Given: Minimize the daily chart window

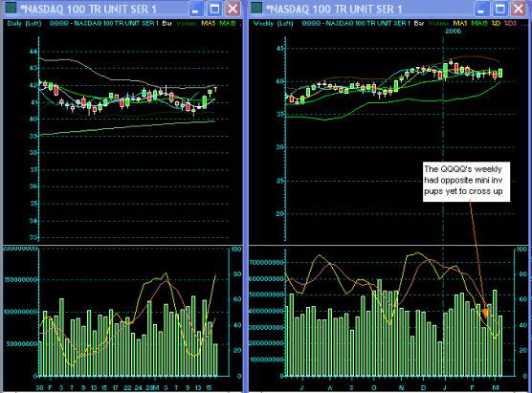Looking at the screenshot, I should click(x=195, y=9).
